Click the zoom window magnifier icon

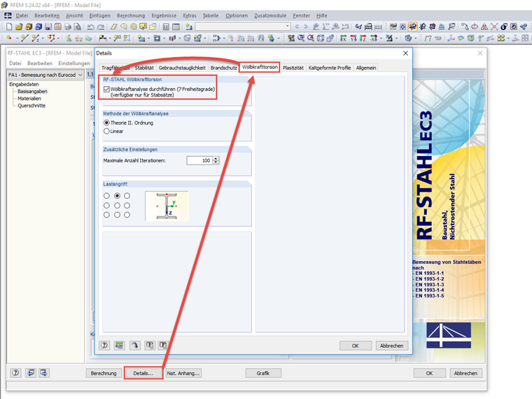pos(300,38)
